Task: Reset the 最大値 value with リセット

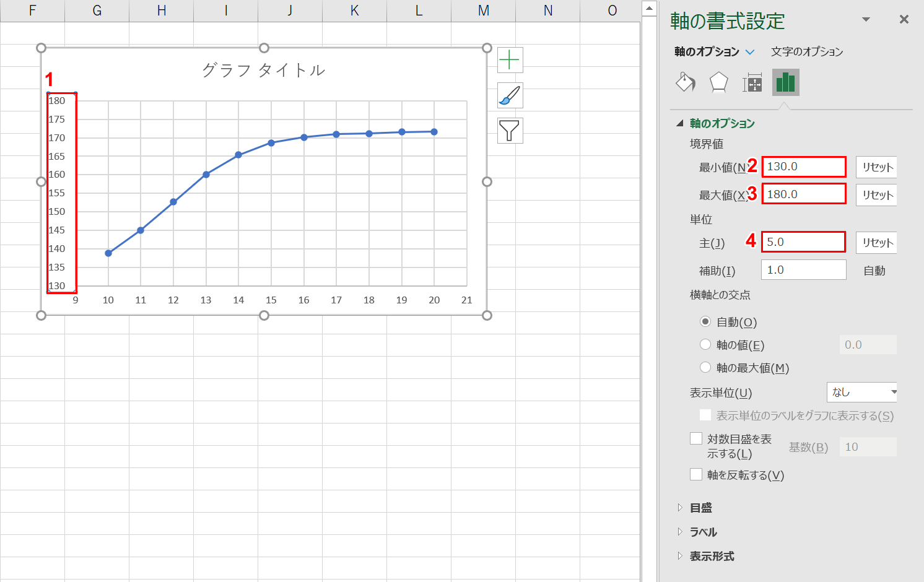Action: (x=877, y=195)
